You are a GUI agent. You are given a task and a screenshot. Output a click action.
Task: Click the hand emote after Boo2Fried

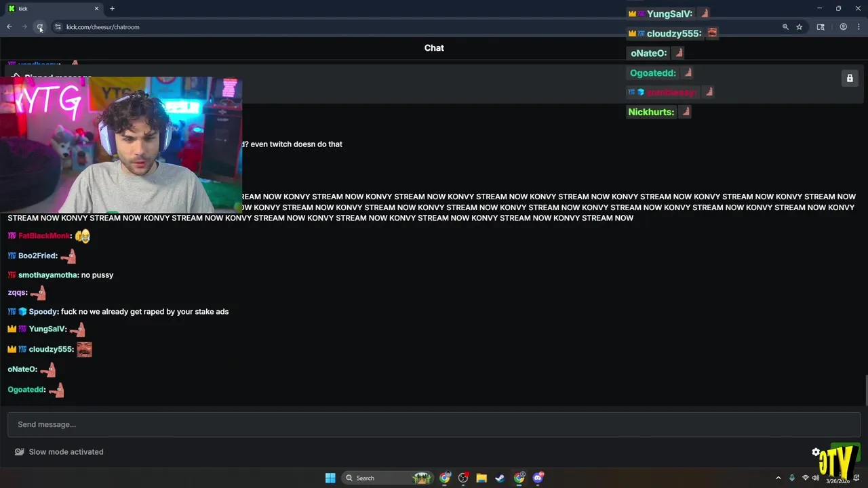tap(68, 256)
